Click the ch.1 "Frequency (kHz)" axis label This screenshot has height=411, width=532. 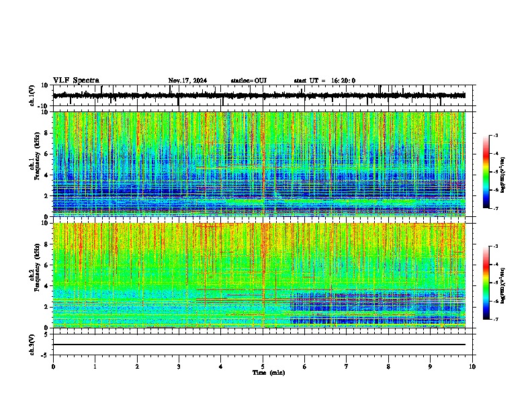click(x=37, y=156)
